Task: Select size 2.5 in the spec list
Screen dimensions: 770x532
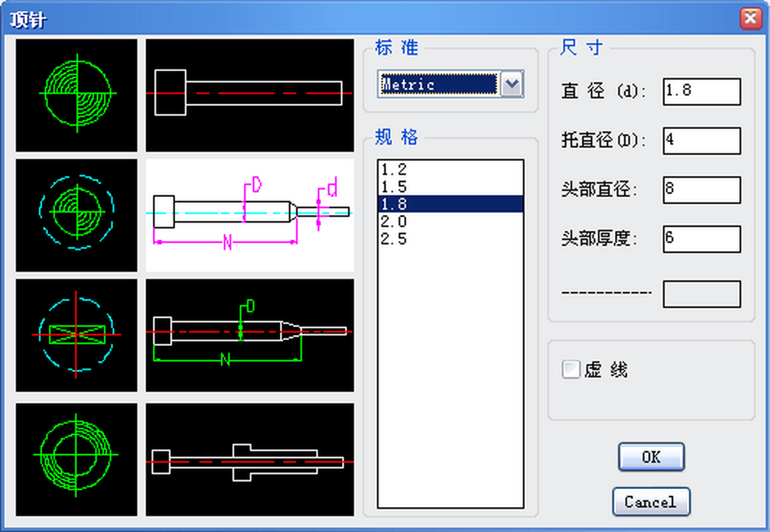Action: tap(450, 239)
